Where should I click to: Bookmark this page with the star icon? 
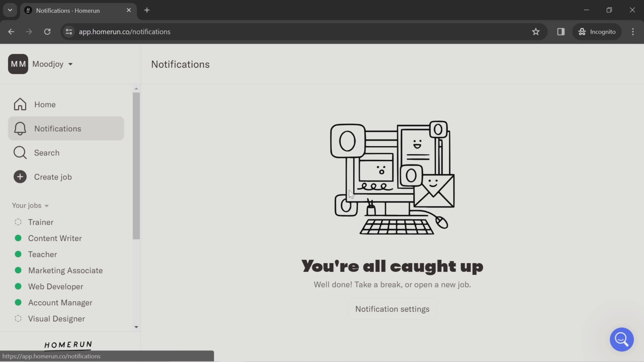click(x=535, y=32)
